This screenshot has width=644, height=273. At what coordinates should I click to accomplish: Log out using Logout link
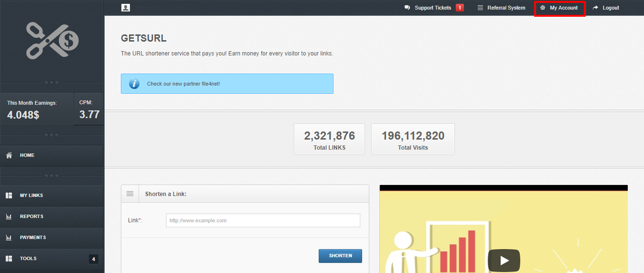[606, 8]
